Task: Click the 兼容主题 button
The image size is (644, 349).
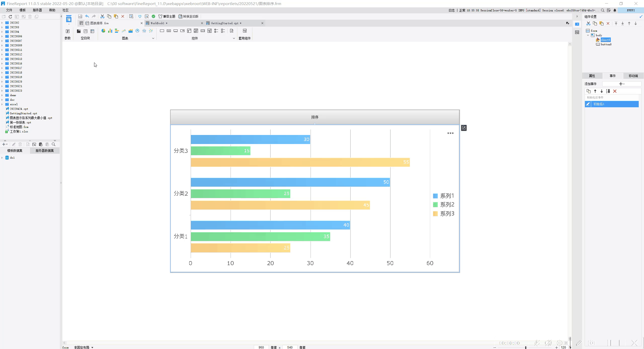Action: click(167, 16)
